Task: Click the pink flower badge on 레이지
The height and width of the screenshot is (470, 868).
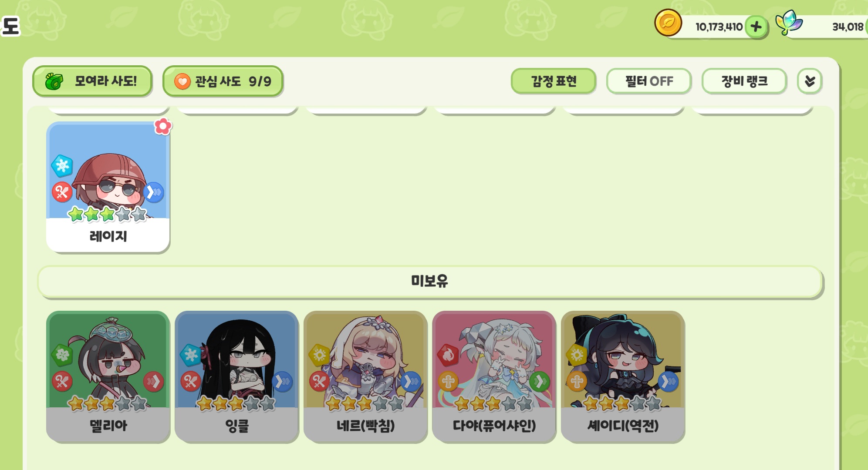Action: coord(163,126)
